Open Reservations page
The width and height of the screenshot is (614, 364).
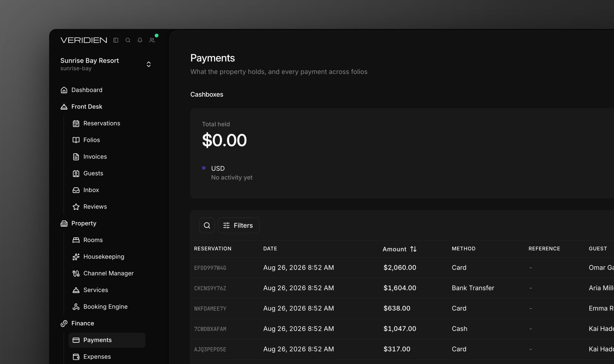pos(102,123)
